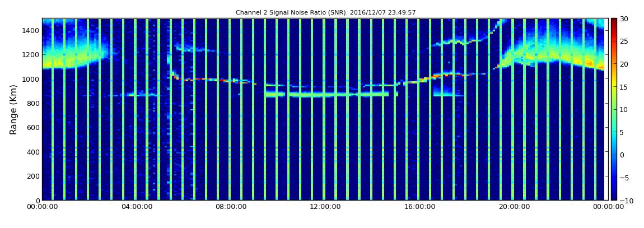Click the colorbar value −5

(624, 178)
